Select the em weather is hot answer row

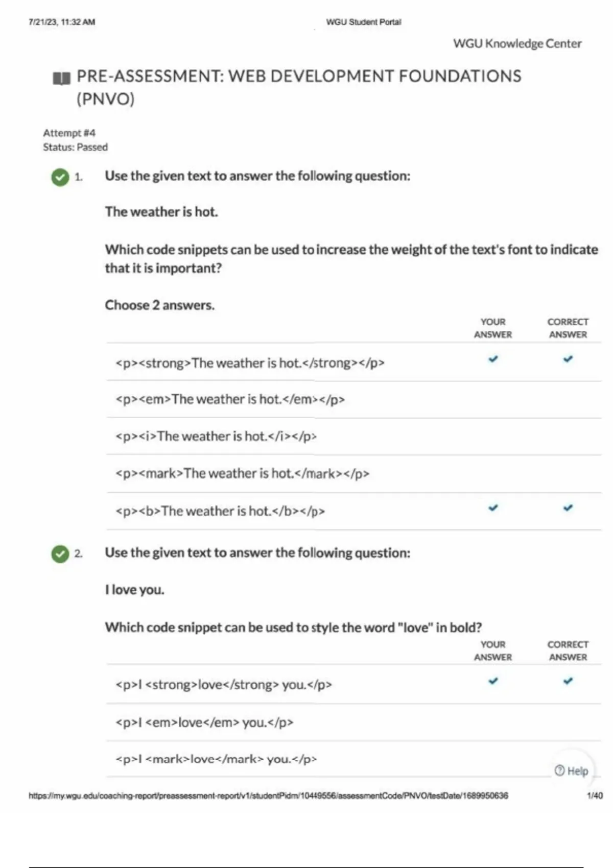click(x=230, y=399)
